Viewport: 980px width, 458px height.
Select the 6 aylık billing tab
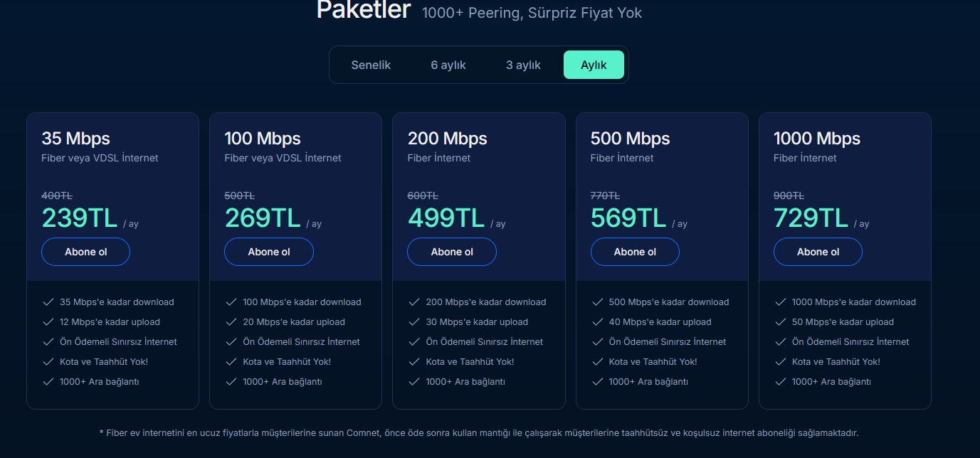tap(448, 65)
